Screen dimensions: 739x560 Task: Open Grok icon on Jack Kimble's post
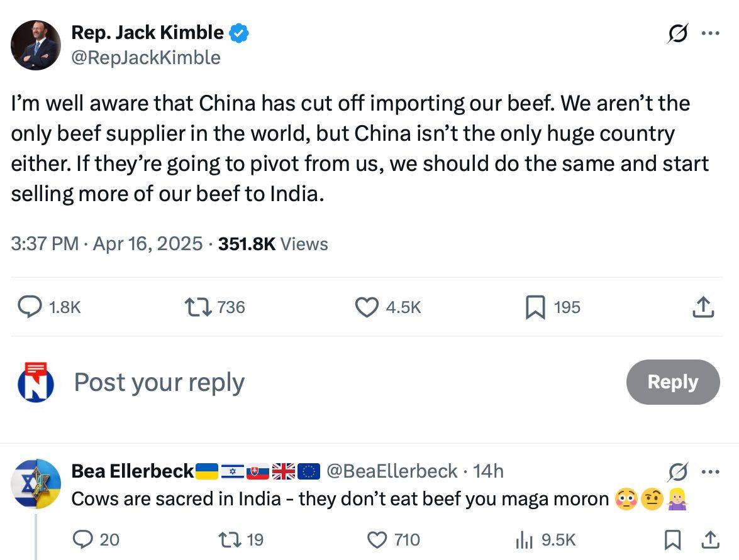click(x=678, y=33)
